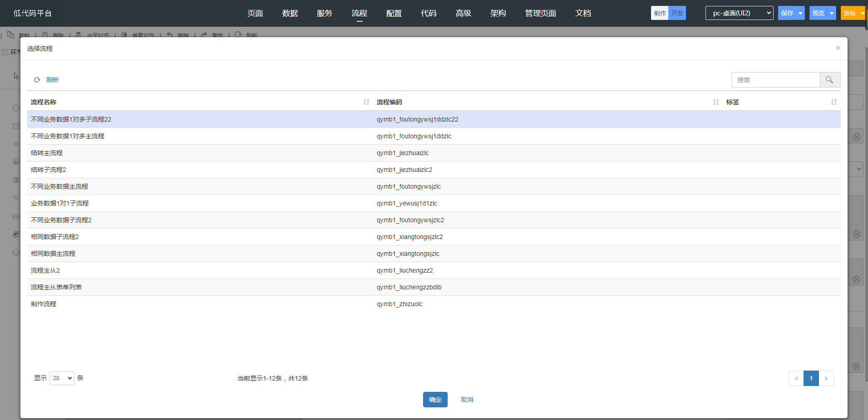This screenshot has width=868, height=420.
Task: Switch mode toggle to 制作
Action: [660, 13]
